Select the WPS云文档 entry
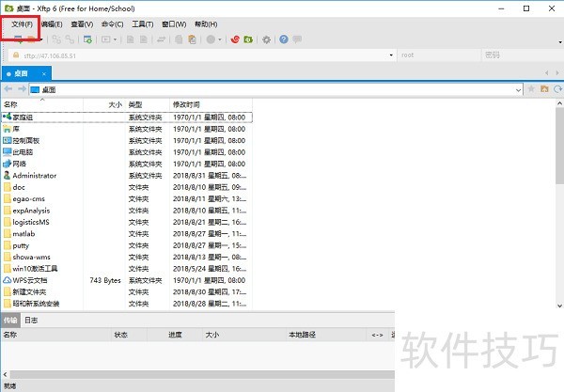Screen dimensions: 564x392 (x=127, y=280)
